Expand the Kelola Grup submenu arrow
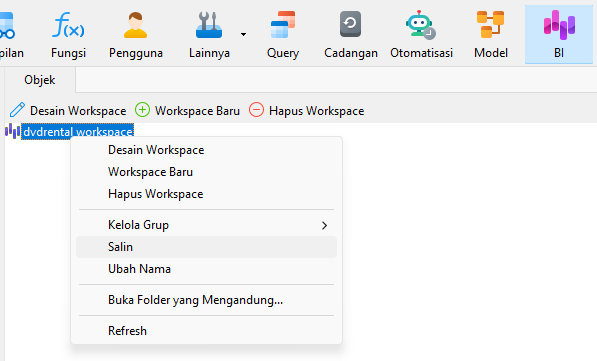597x361 pixels. coord(324,225)
